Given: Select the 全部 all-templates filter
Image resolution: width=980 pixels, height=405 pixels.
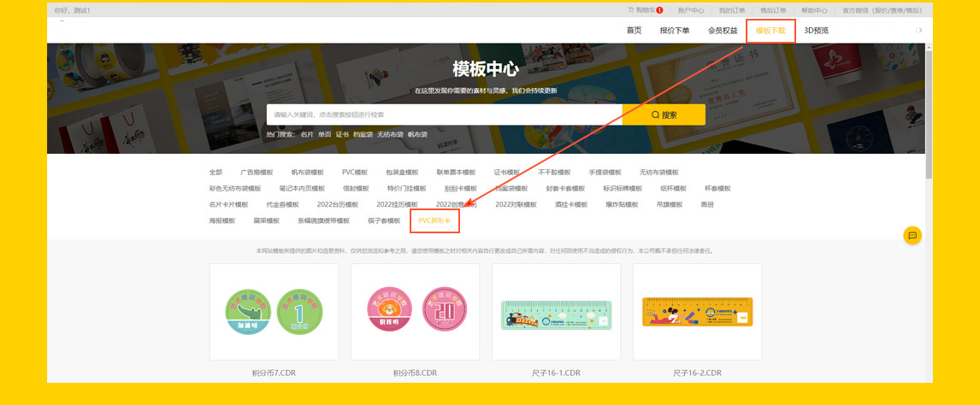Looking at the screenshot, I should (215, 172).
